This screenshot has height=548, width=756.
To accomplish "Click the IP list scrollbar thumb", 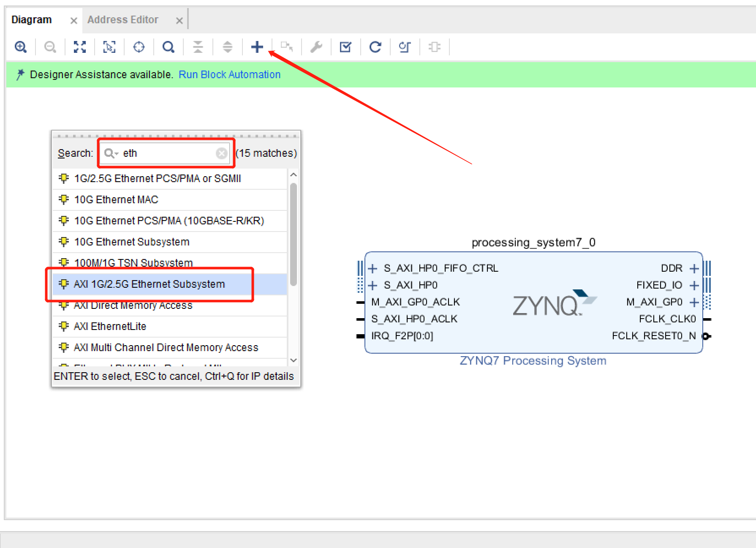I will coord(294,234).
